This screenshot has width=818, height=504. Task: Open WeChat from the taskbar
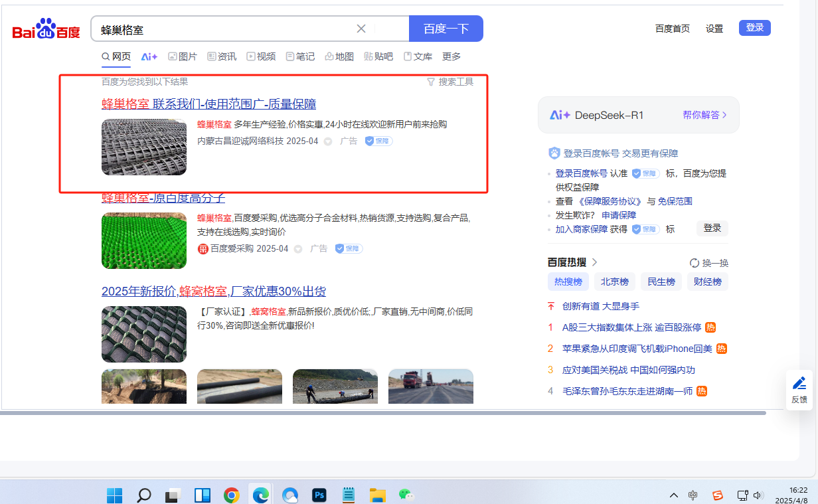click(406, 495)
